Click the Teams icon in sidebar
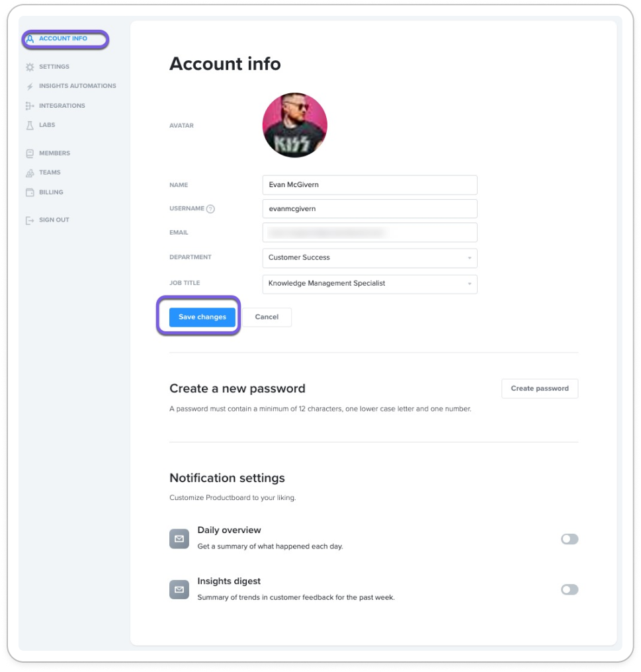 pyautogui.click(x=30, y=173)
